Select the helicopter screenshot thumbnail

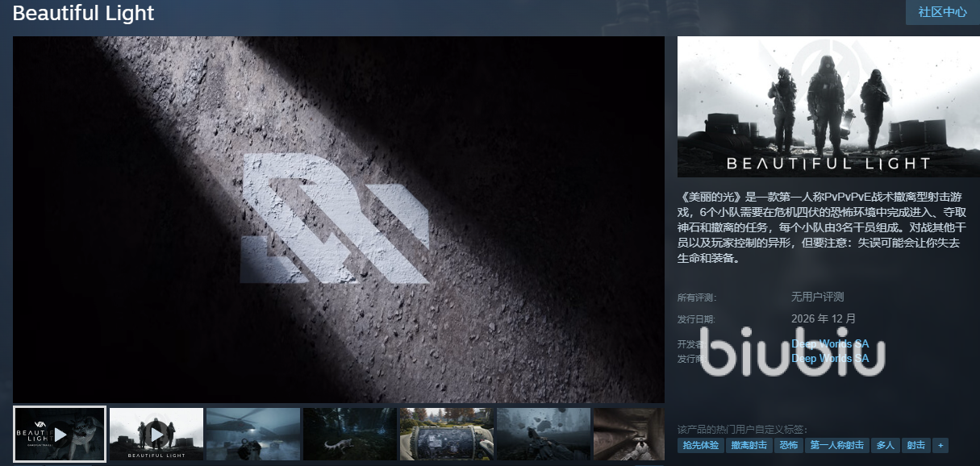point(252,434)
